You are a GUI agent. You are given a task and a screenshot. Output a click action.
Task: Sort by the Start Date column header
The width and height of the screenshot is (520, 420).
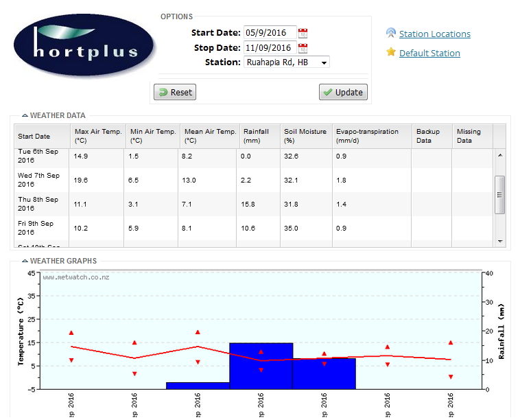click(x=42, y=137)
